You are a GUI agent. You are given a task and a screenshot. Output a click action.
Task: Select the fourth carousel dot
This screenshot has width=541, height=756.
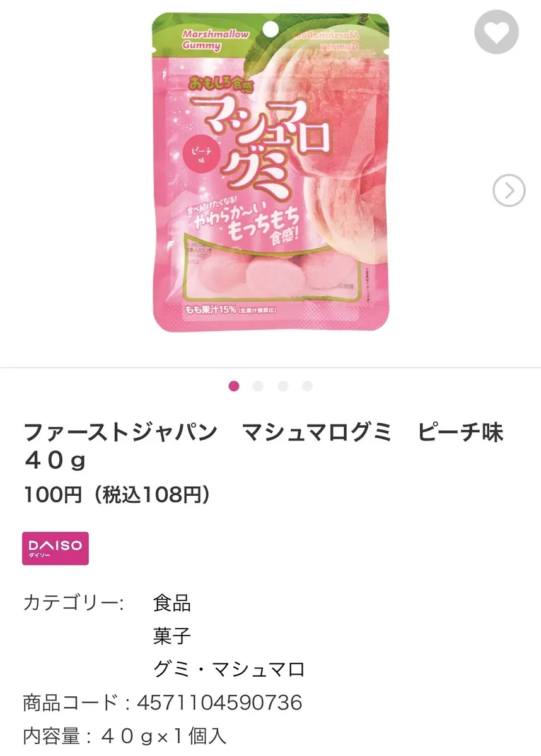(x=307, y=386)
